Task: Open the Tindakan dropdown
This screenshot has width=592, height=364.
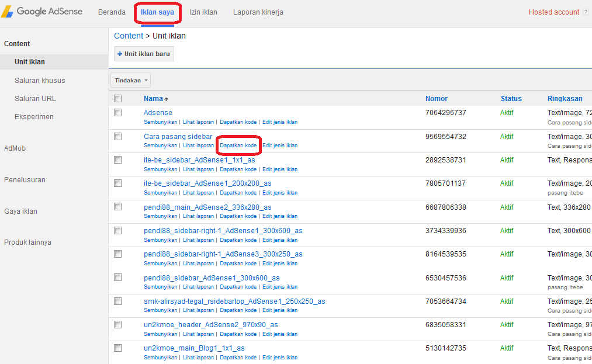Action: tap(130, 80)
